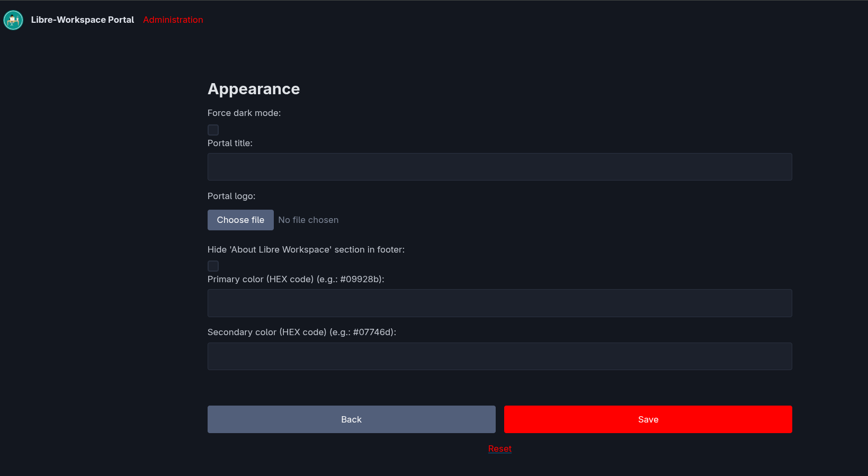Click the 'Primary color (HEX code)' label

(296, 279)
